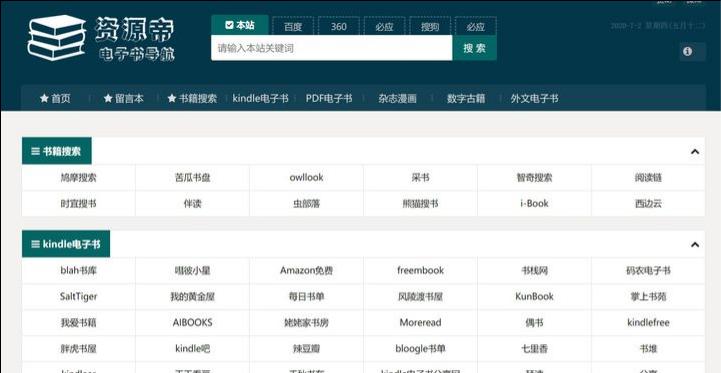Open 书堆 site
The image size is (721, 373).
pyautogui.click(x=648, y=349)
